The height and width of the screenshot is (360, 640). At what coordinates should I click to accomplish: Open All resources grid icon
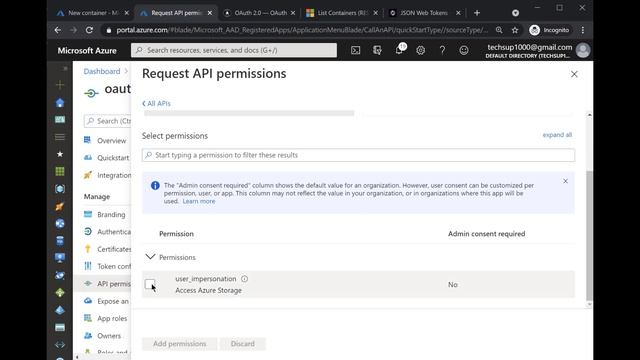click(60, 171)
